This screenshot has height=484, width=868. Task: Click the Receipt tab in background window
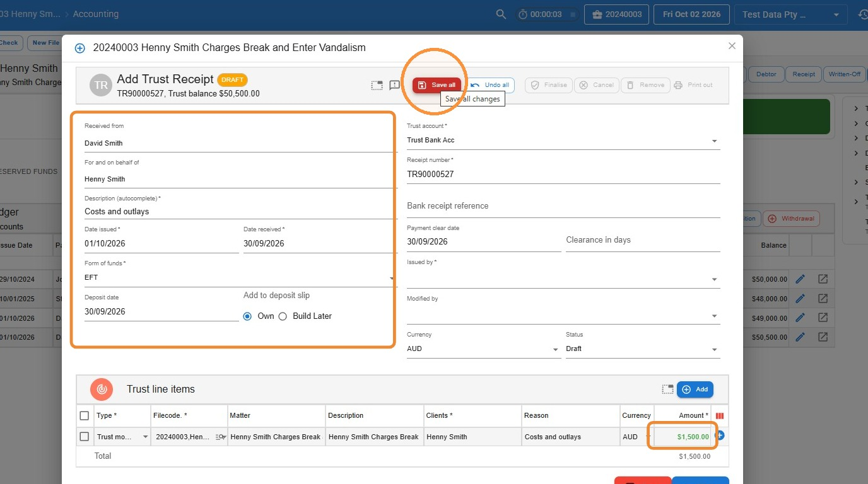point(804,74)
